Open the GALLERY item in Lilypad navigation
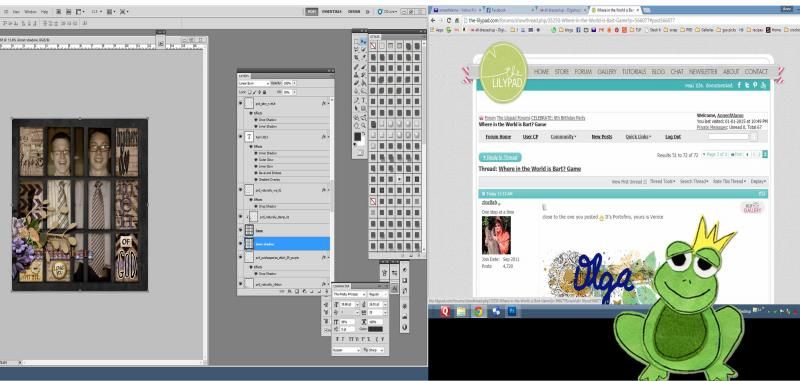This screenshot has width=800, height=381. (607, 72)
